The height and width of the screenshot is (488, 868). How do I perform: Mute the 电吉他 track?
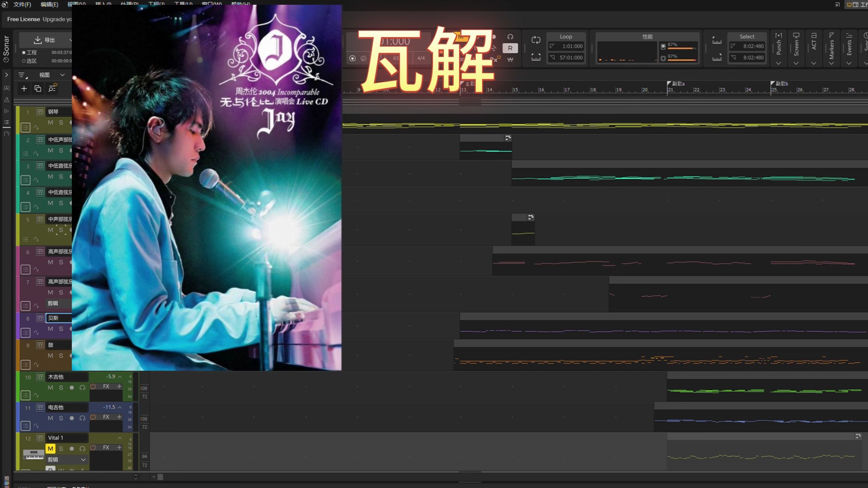tap(50, 418)
